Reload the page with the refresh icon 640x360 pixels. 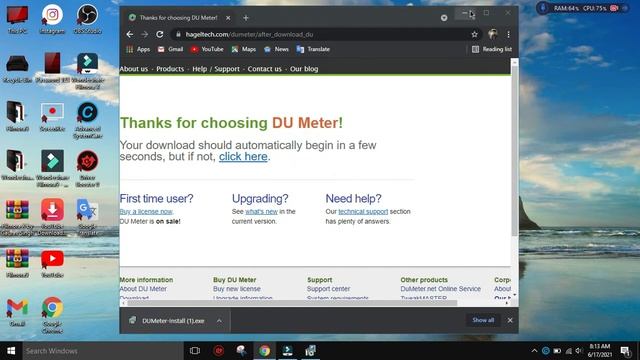pyautogui.click(x=160, y=35)
